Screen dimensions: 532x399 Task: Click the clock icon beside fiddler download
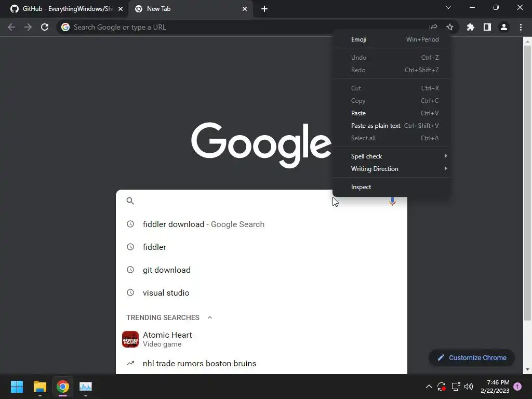130,224
